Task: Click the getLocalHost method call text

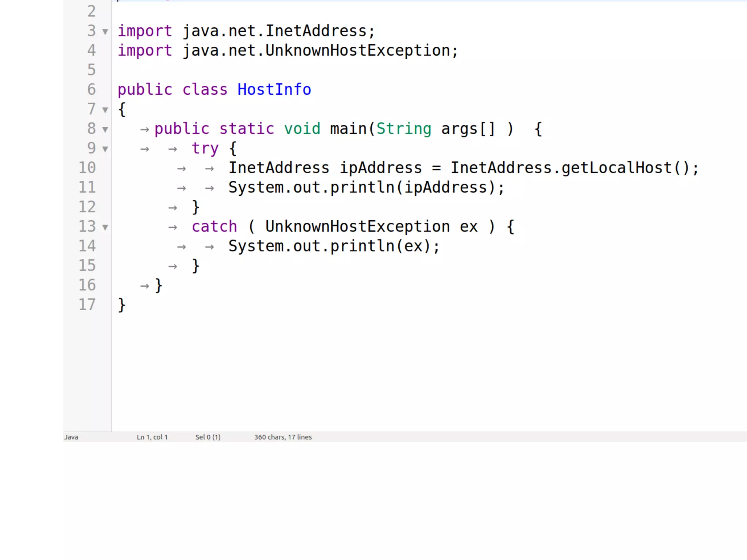Action: click(616, 168)
